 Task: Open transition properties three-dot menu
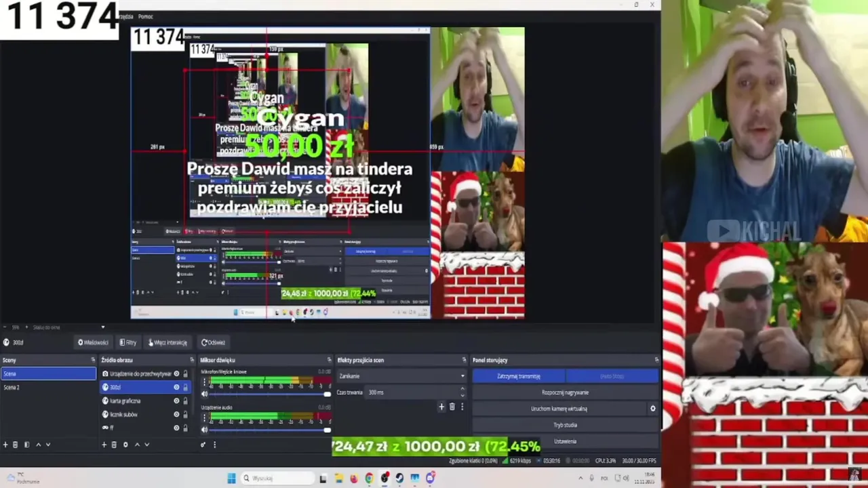(x=462, y=407)
